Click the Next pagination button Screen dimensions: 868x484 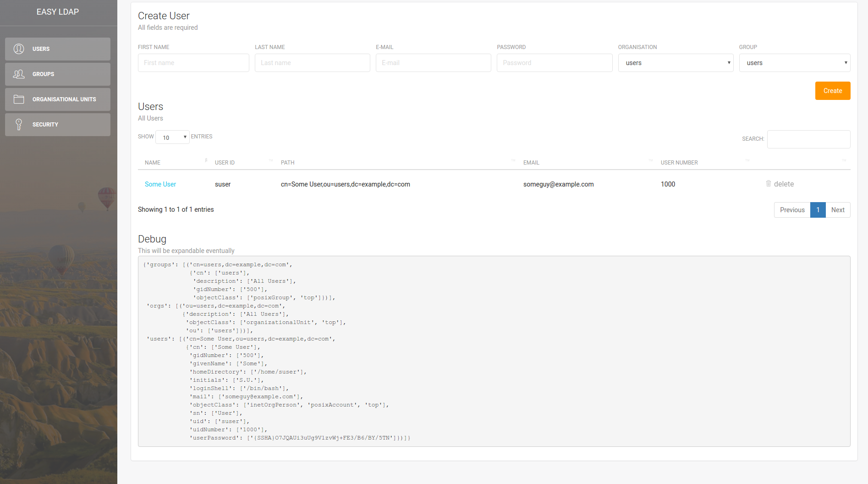point(838,209)
